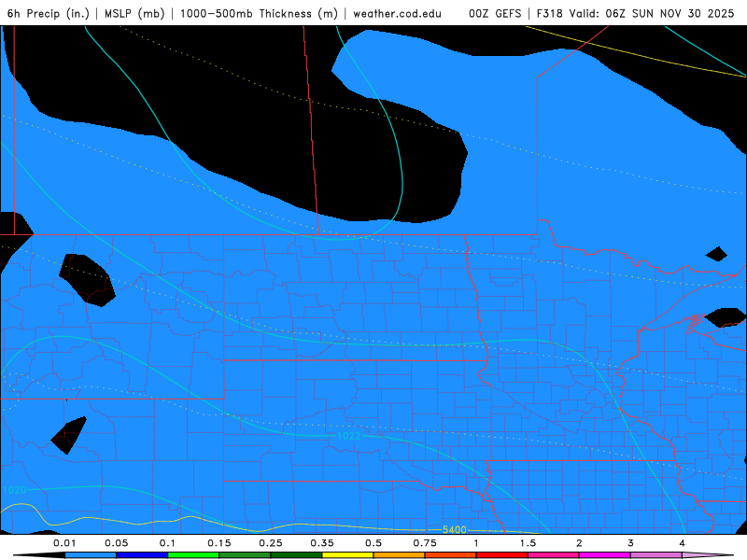Select the 0.5–0.75 orange legend swatch

(400, 555)
